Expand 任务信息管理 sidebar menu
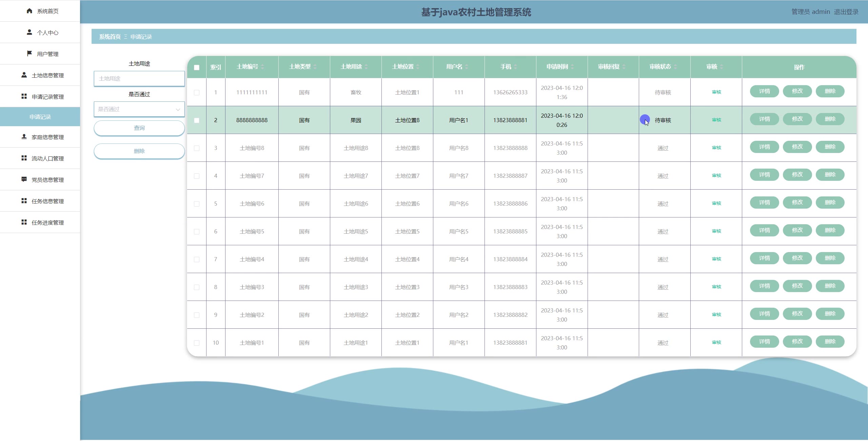This screenshot has width=868, height=441. [x=40, y=201]
